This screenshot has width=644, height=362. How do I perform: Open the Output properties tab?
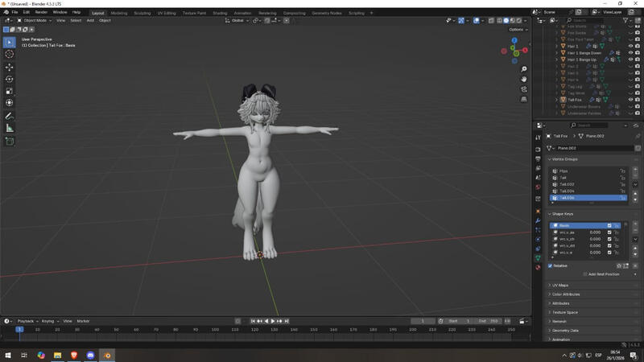pos(538,158)
